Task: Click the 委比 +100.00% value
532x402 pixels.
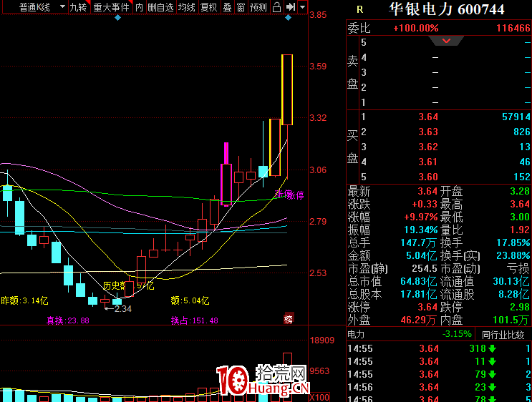Action: [416, 28]
